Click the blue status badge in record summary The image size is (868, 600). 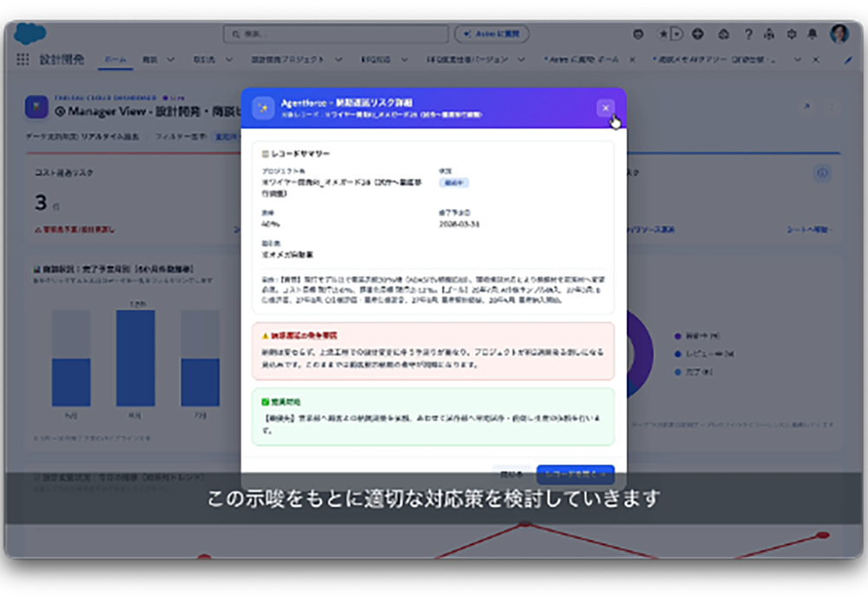(454, 183)
